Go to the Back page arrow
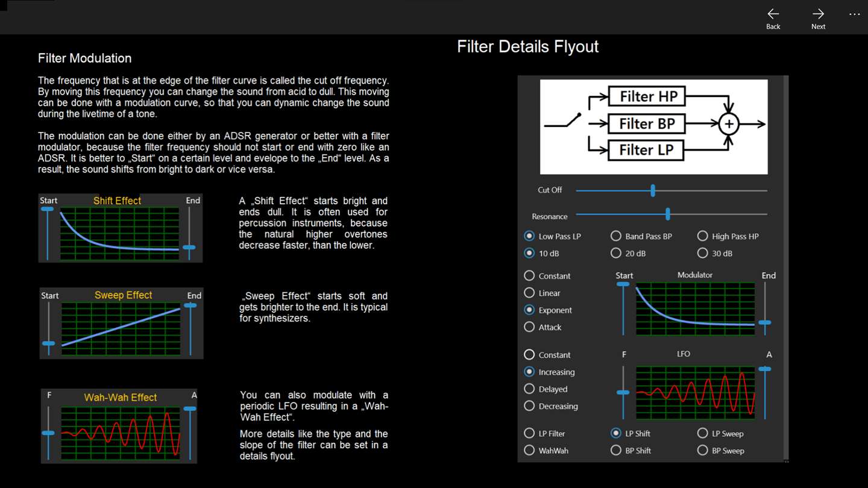 tap(773, 14)
